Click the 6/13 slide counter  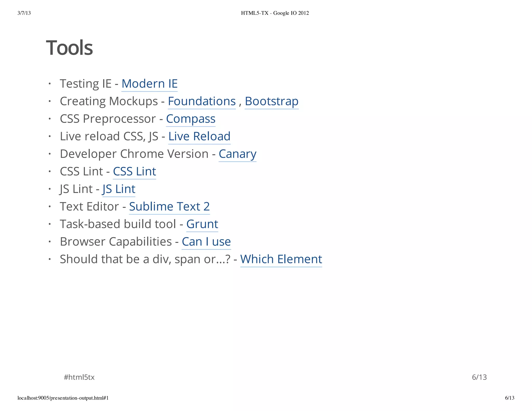[x=479, y=377]
